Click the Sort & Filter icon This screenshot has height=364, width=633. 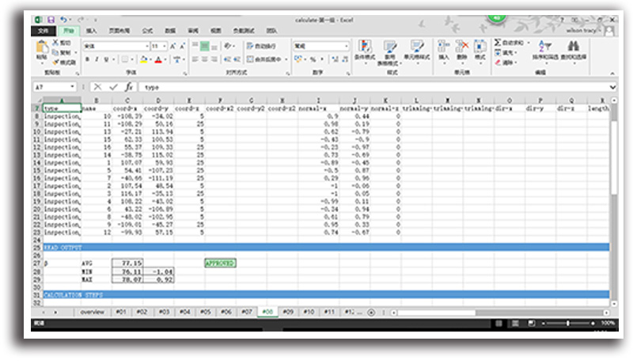(x=544, y=49)
